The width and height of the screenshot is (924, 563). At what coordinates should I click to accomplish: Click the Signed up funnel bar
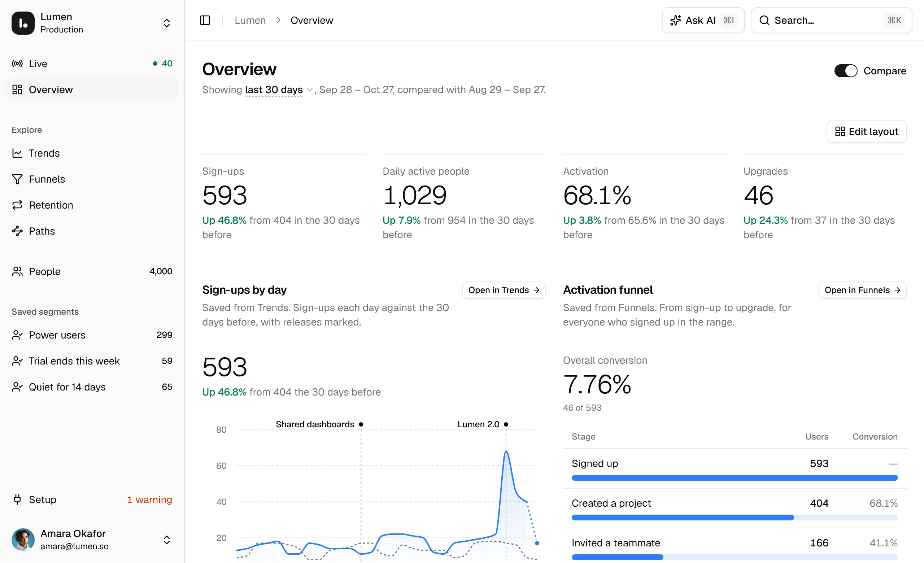pyautogui.click(x=734, y=478)
